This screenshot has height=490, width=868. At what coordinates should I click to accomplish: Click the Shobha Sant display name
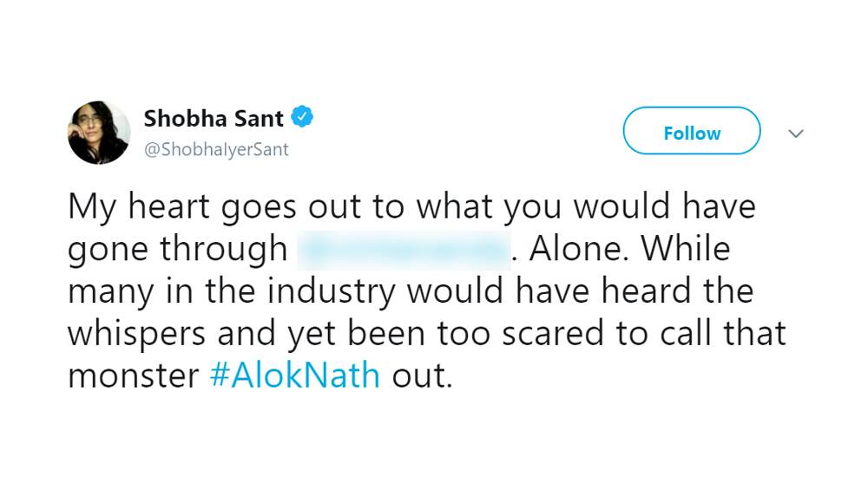(214, 118)
